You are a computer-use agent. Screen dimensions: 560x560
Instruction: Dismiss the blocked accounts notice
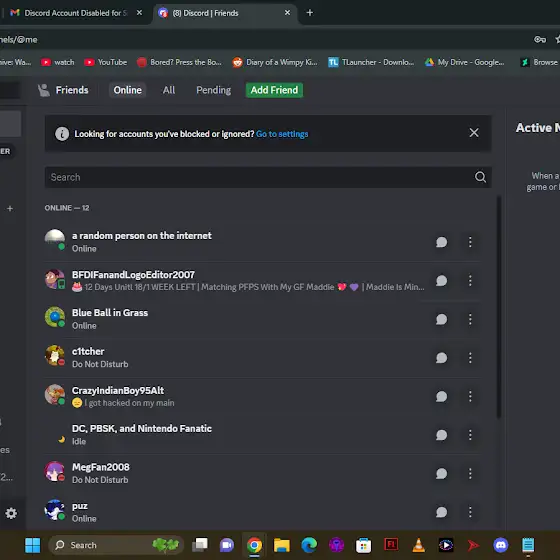(474, 133)
